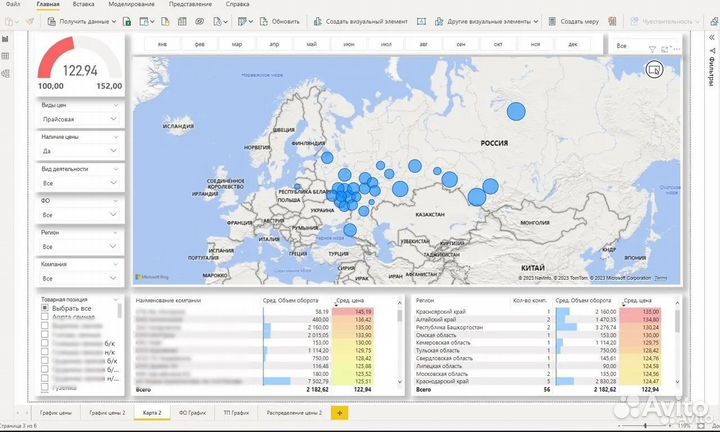Viewport: 720px width, 432px height.
Task: Select the 'Республика Башкортостан' row
Action: (x=537, y=327)
